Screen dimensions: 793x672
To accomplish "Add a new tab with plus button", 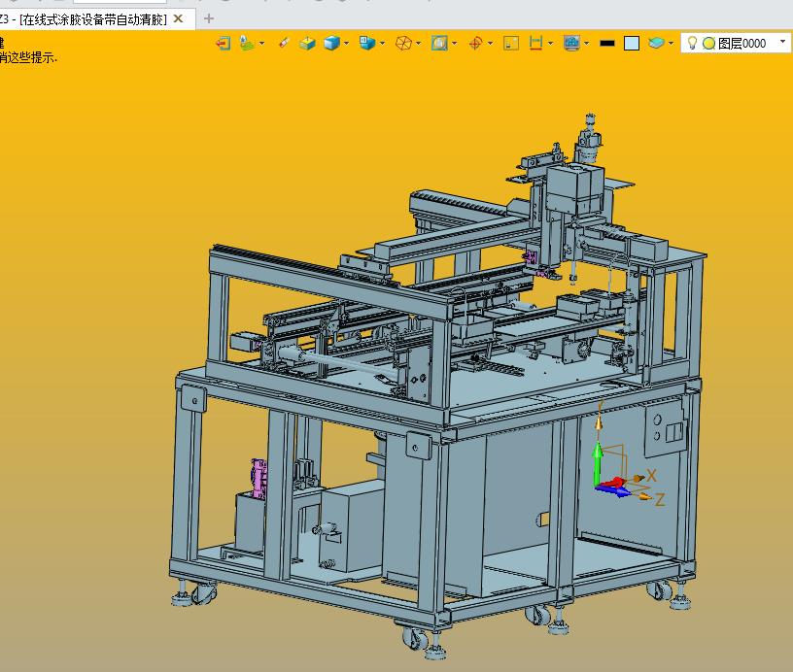I will pyautogui.click(x=208, y=19).
